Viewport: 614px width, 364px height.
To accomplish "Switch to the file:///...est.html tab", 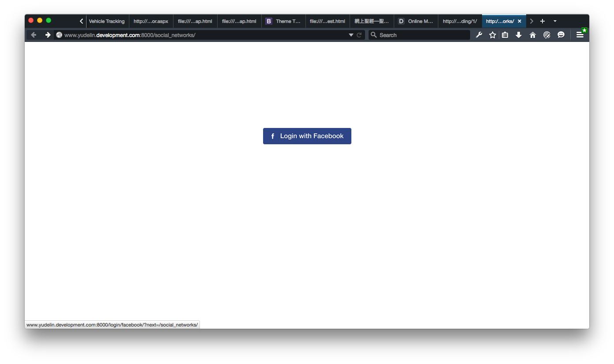I will 328,21.
